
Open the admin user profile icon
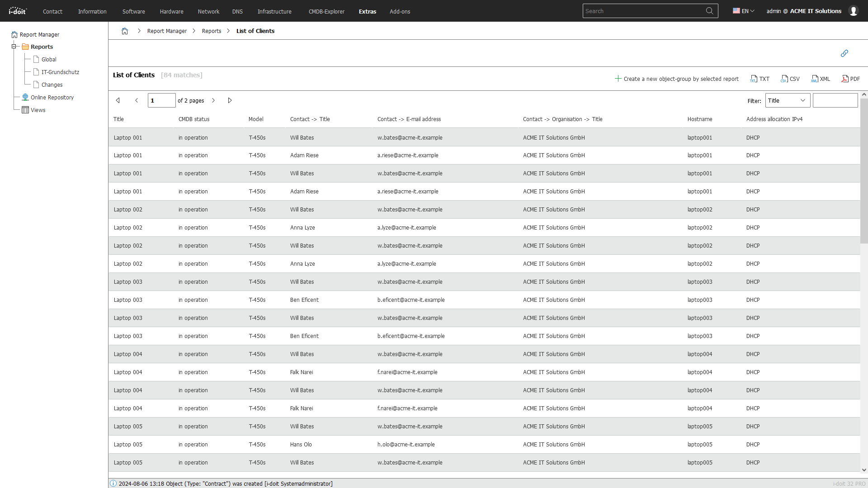coord(854,11)
